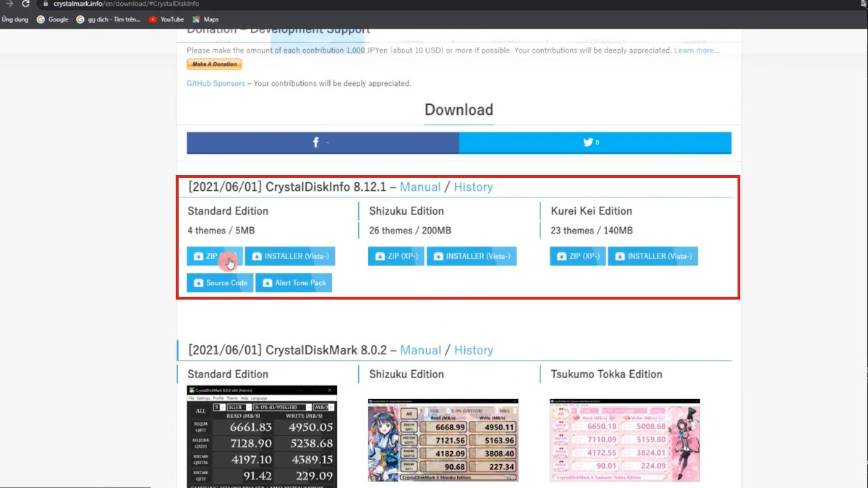Open the CrystalDiskMark History link
The width and height of the screenshot is (868, 488).
(x=473, y=350)
